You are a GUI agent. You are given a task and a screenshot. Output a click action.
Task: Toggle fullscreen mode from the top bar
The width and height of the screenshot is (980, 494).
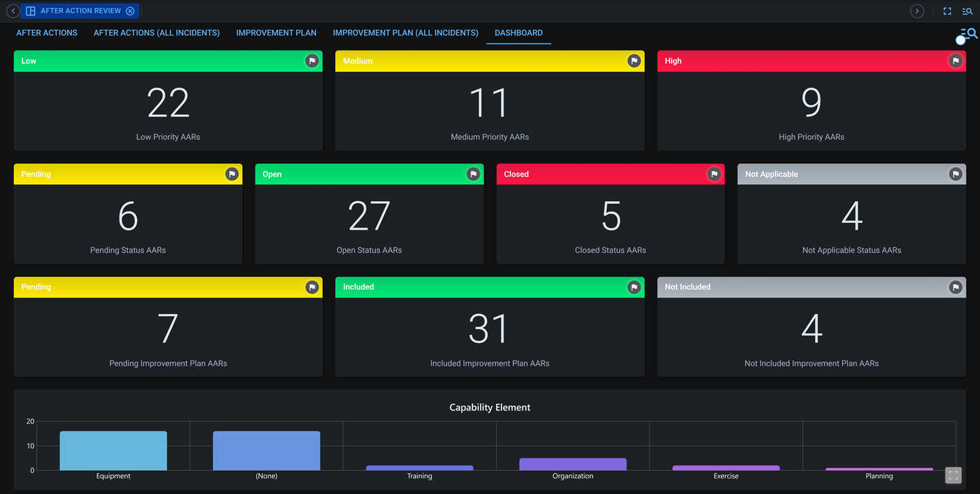click(947, 10)
